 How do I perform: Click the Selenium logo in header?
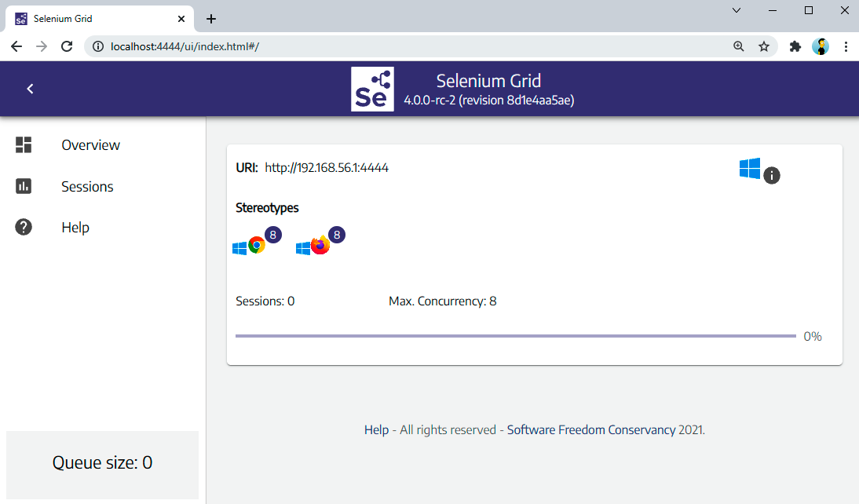click(x=372, y=89)
